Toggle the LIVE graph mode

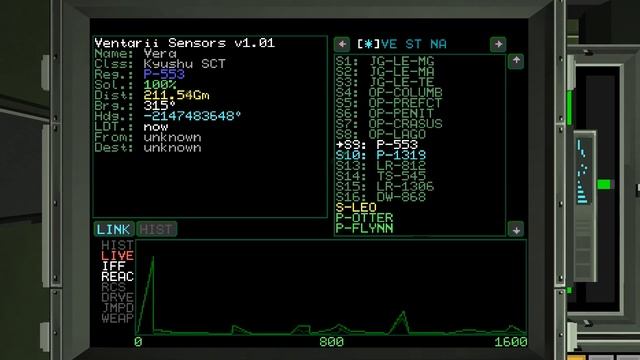pyautogui.click(x=118, y=256)
